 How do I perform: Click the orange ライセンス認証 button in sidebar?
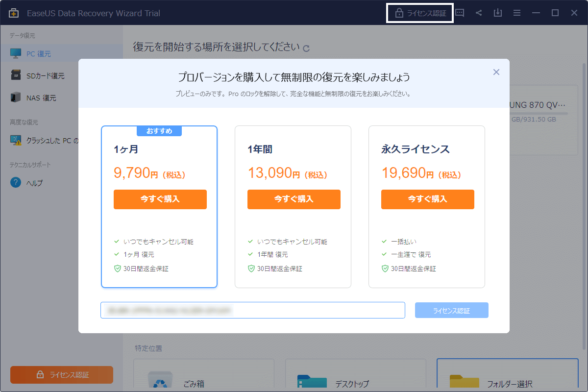click(x=62, y=375)
